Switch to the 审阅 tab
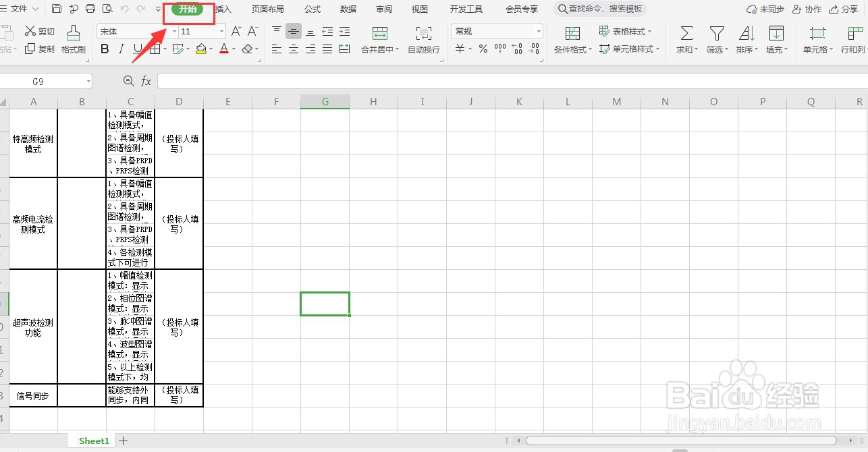868x452 pixels. [384, 9]
